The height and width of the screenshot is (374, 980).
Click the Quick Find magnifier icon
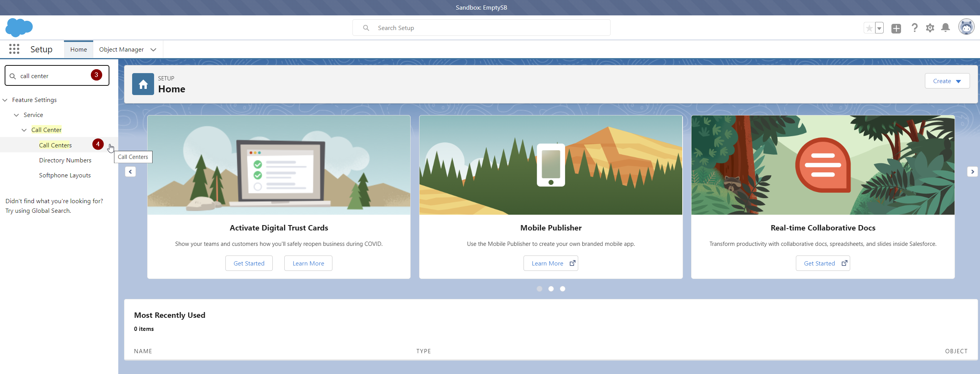point(13,76)
